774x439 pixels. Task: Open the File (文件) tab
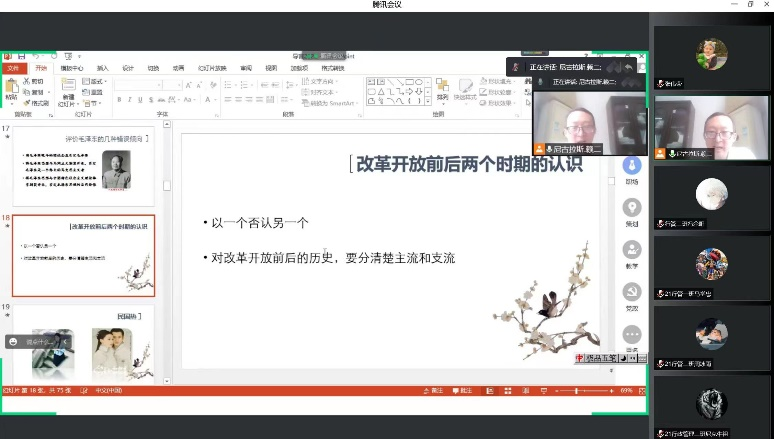14,68
